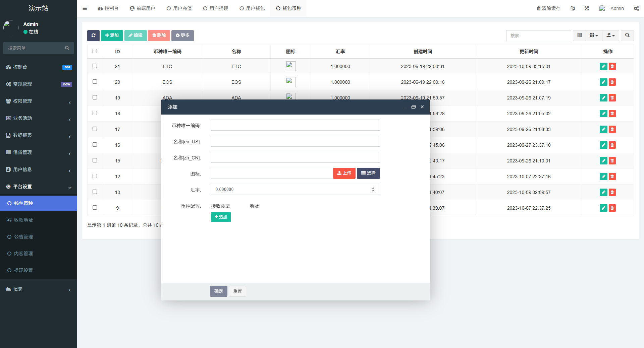The height and width of the screenshot is (348, 644).
Task: Check the checkbox for row ID 20
Action: point(95,82)
